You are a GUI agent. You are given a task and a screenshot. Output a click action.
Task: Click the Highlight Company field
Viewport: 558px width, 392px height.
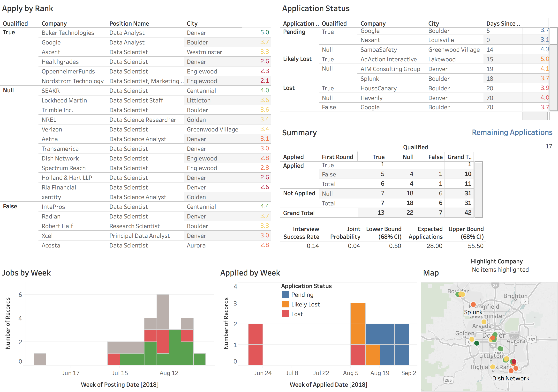[x=500, y=270]
